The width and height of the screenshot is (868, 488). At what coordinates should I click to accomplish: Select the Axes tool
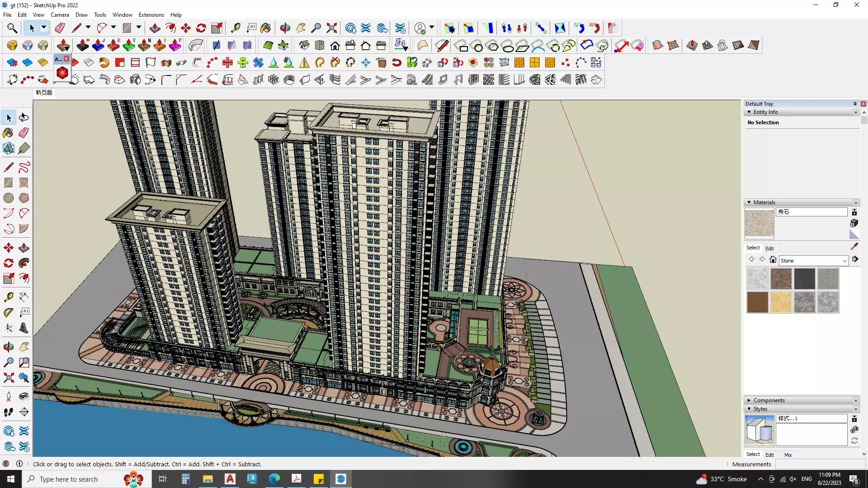[9, 328]
